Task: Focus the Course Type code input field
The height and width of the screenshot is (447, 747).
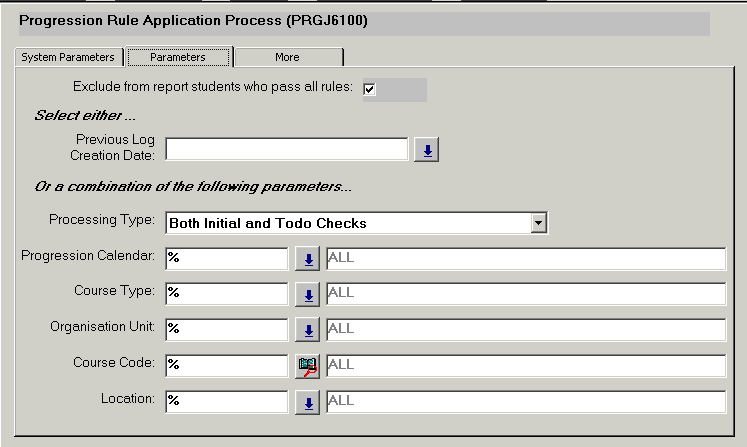Action: [x=227, y=294]
